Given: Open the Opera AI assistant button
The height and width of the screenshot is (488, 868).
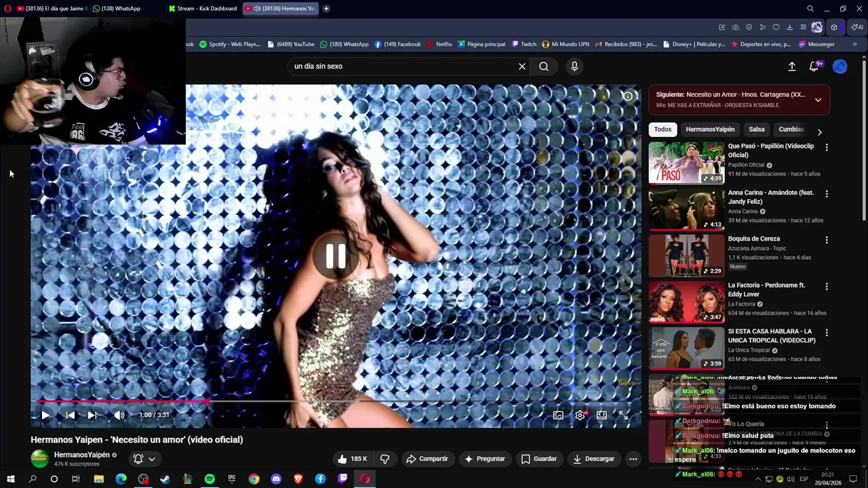Looking at the screenshot, I should click(x=857, y=27).
